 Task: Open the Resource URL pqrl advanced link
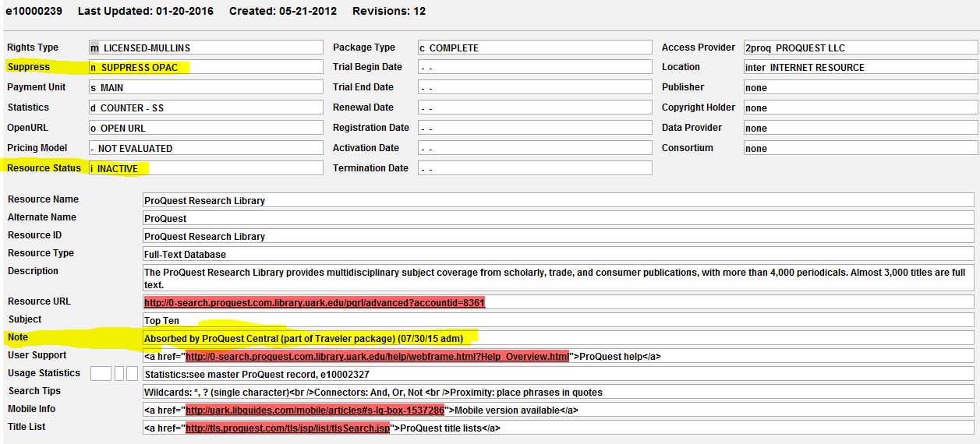pyautogui.click(x=314, y=302)
